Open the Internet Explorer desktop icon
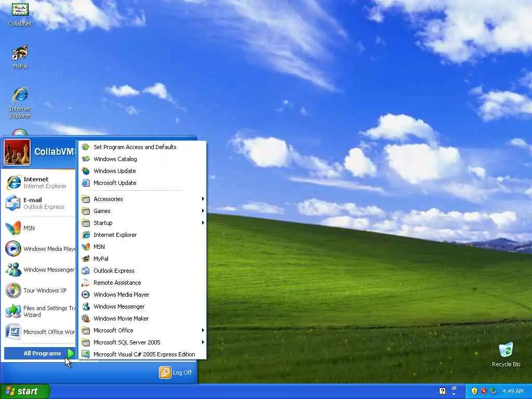 (20, 103)
